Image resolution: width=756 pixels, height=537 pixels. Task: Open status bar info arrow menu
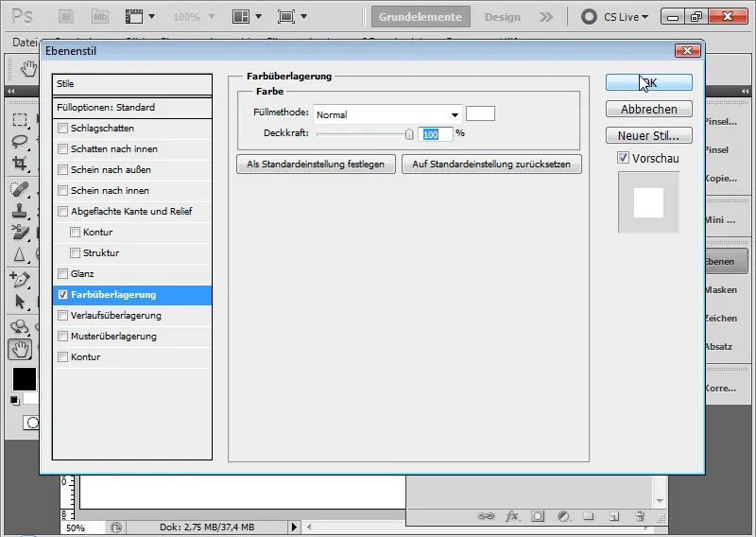pyautogui.click(x=294, y=527)
